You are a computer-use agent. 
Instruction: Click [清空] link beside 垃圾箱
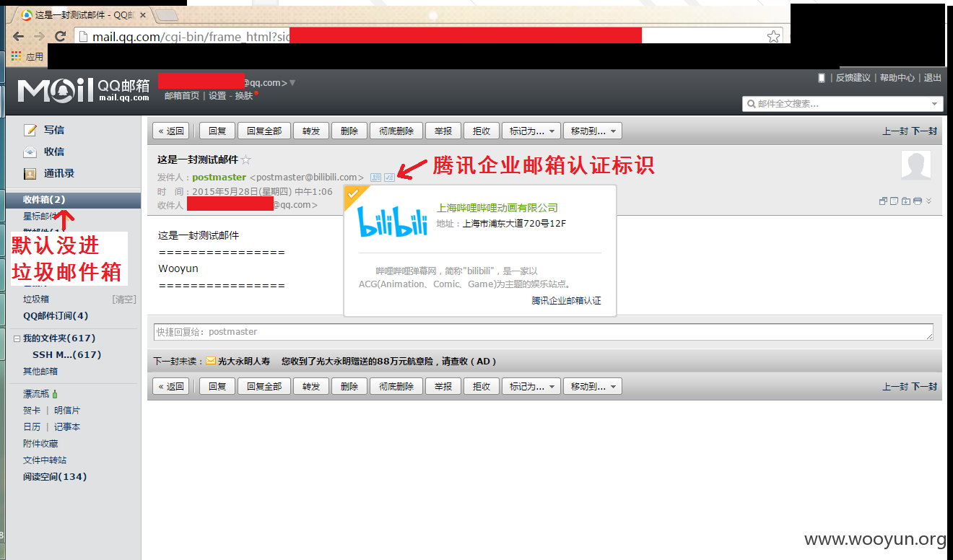pos(124,299)
